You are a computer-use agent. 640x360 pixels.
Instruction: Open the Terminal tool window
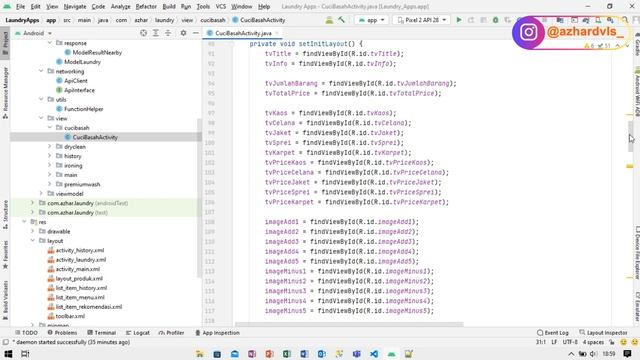click(101, 333)
